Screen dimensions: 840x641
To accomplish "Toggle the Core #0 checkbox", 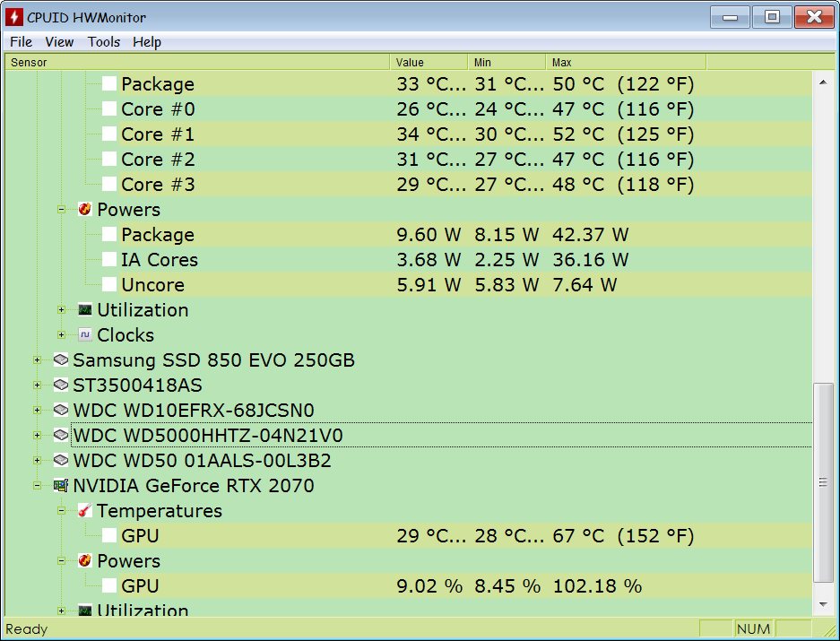I will coord(109,108).
